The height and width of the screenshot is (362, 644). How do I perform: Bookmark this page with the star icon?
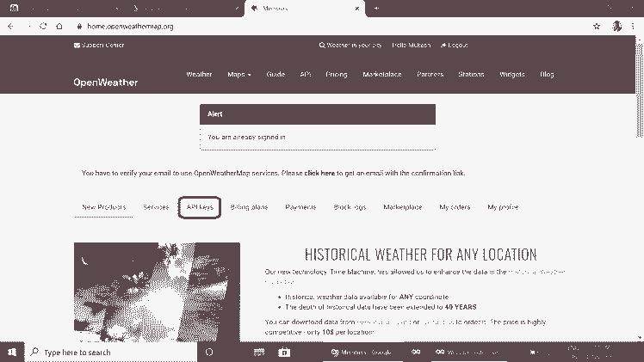597,27
